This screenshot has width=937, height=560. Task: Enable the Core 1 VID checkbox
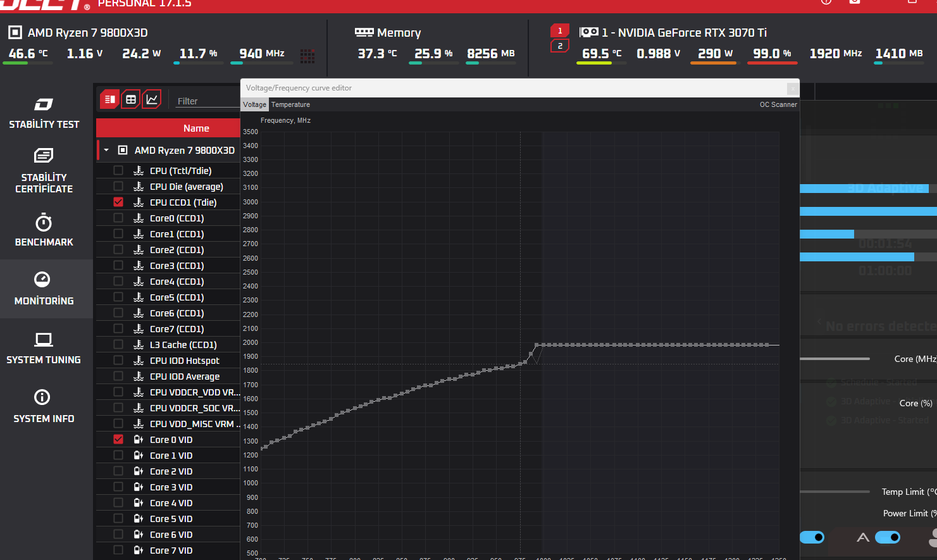(118, 455)
